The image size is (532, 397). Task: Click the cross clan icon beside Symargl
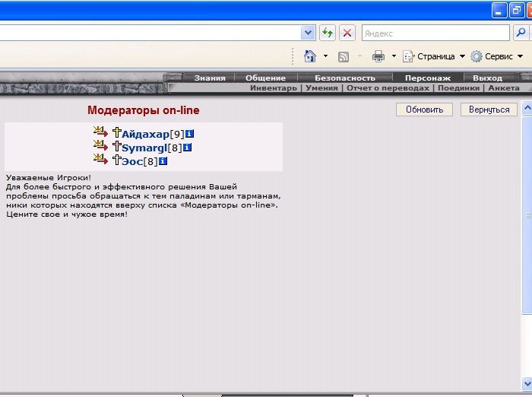click(117, 146)
